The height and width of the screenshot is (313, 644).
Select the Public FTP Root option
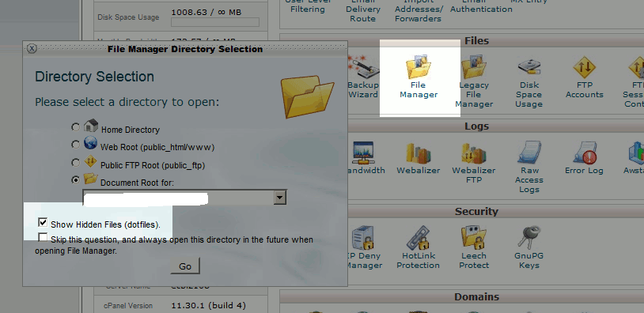pyautogui.click(x=75, y=163)
